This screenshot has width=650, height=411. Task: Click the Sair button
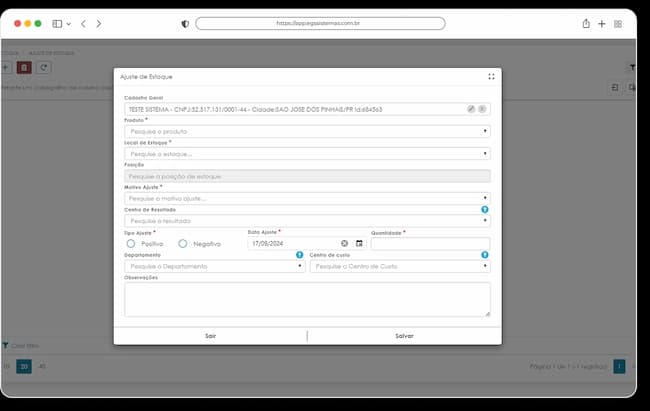[210, 336]
